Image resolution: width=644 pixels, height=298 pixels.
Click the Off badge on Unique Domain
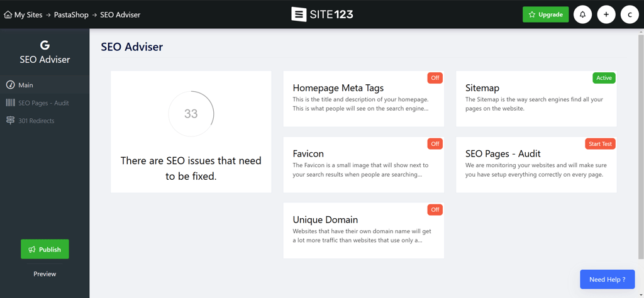point(435,209)
